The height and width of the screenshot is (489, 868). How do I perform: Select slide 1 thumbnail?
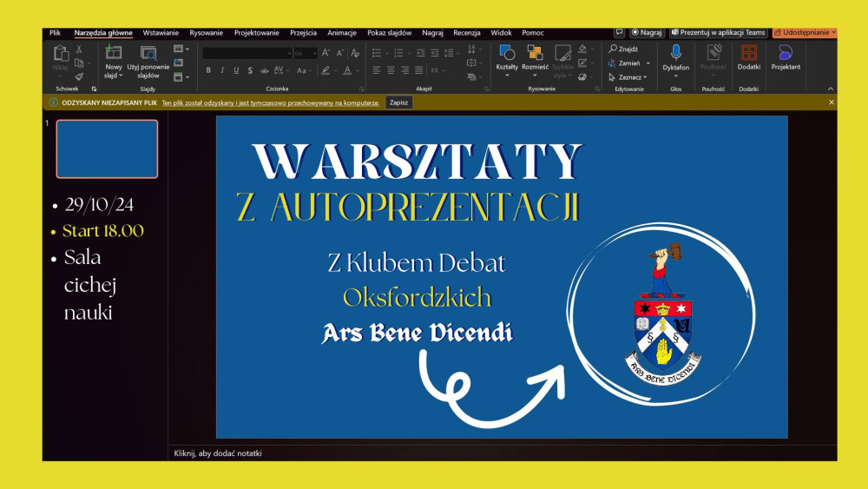107,149
